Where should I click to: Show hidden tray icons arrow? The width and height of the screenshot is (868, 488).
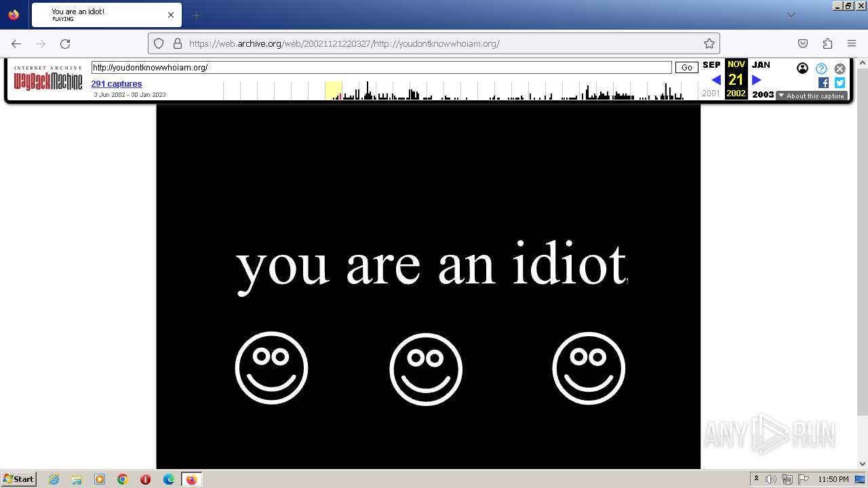click(756, 479)
